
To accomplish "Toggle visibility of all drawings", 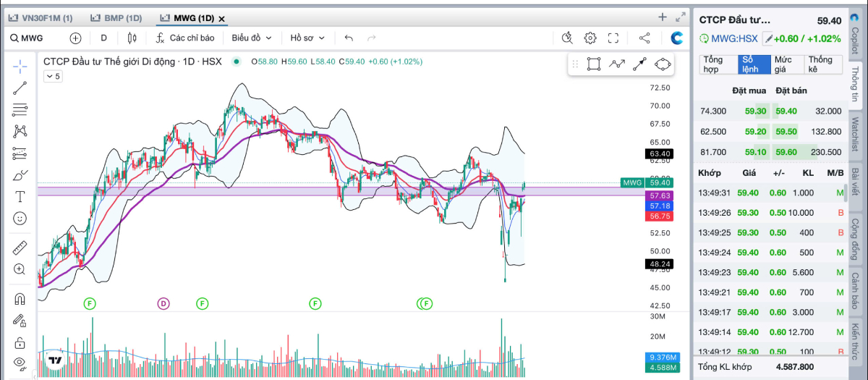I will 20,363.
